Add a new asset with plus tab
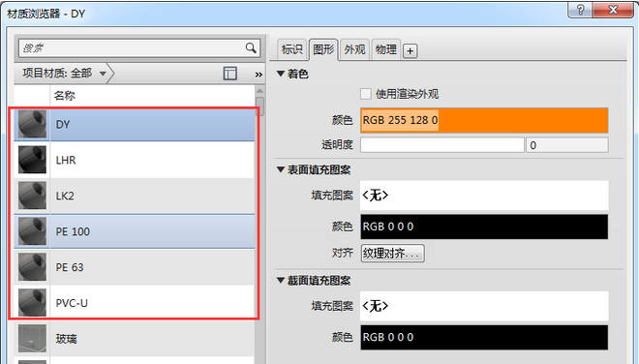 tap(410, 51)
